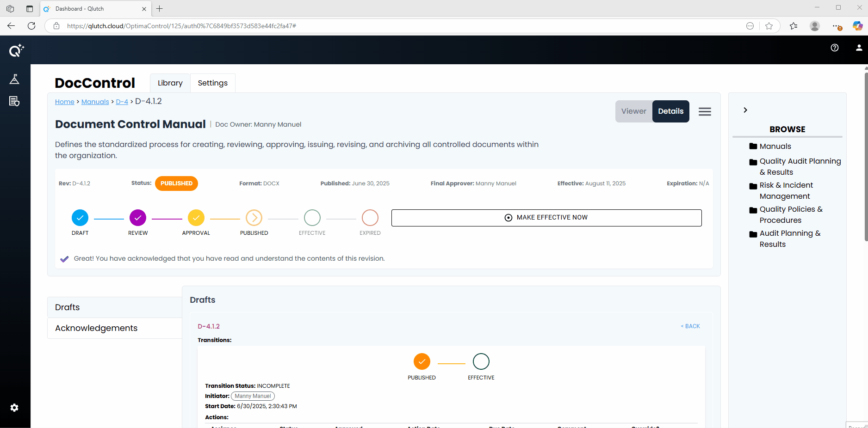Click 'Transition Status: INCOMPLETE' text

pos(248,386)
